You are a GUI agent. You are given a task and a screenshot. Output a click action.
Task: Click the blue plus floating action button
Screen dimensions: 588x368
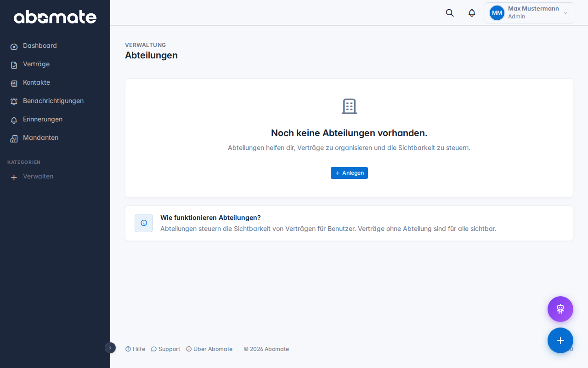560,340
